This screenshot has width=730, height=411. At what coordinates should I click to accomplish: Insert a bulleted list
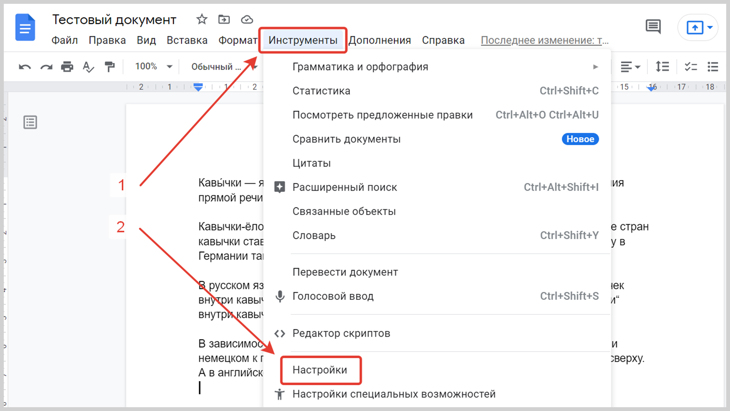tap(713, 67)
